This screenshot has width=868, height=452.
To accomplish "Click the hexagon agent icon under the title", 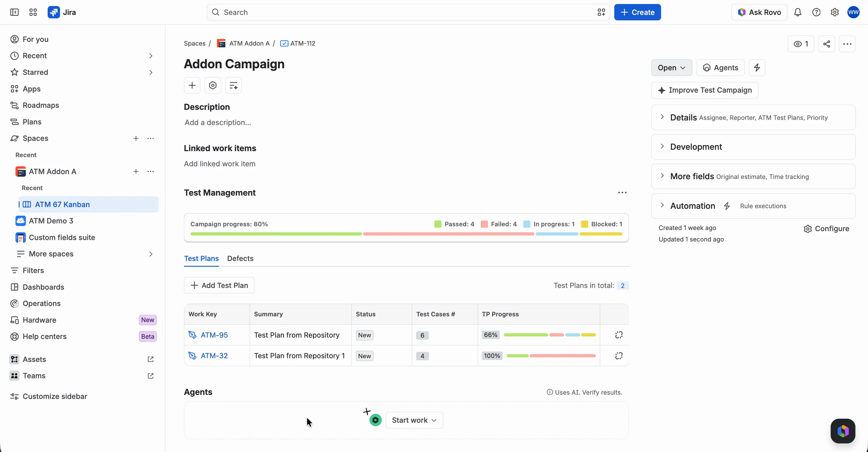I will pyautogui.click(x=213, y=85).
